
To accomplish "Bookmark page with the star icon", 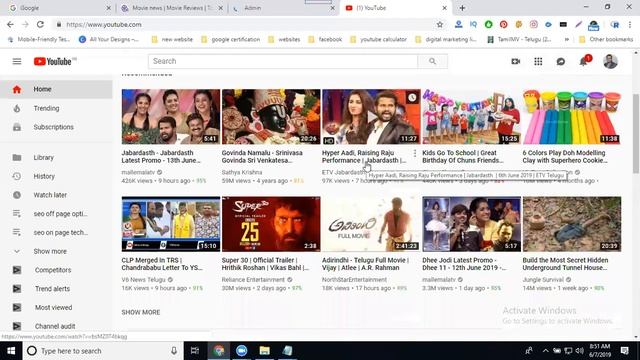I will coord(440,24).
